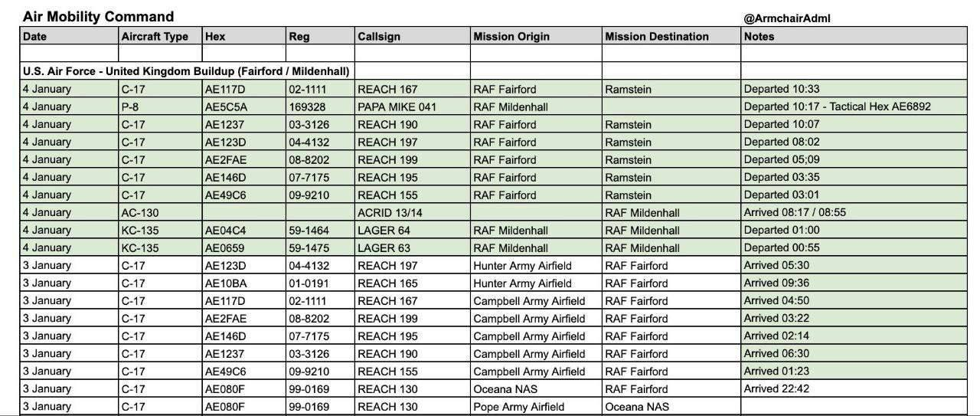Click the PAPA MIKE 041 callsign cell
The height and width of the screenshot is (416, 980).
pos(397,106)
